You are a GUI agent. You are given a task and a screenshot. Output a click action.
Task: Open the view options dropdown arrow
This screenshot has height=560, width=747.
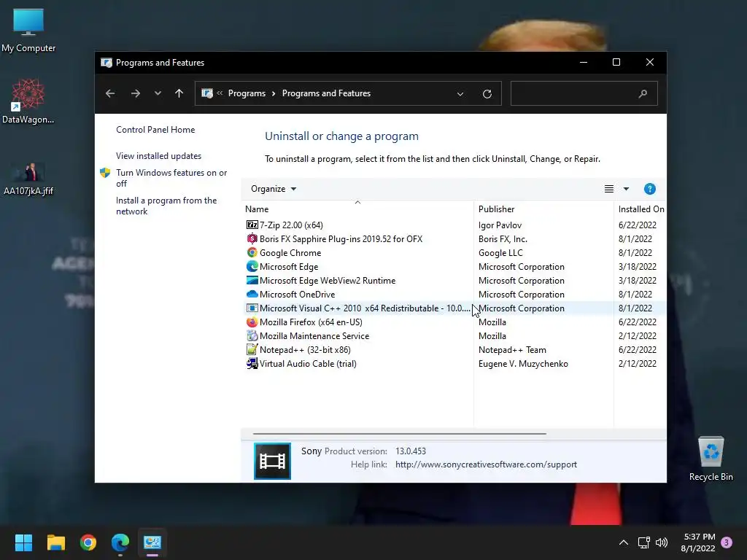626,189
